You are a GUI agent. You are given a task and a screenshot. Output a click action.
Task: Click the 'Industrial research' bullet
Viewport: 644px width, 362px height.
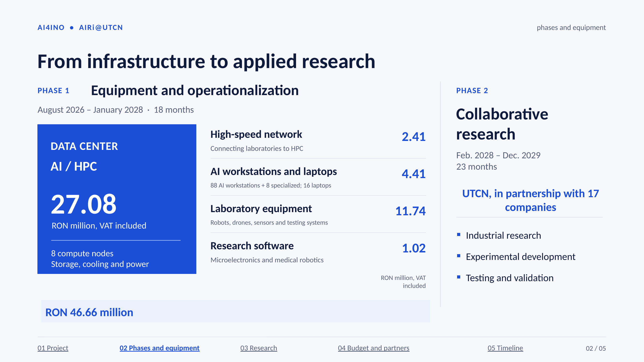click(503, 236)
